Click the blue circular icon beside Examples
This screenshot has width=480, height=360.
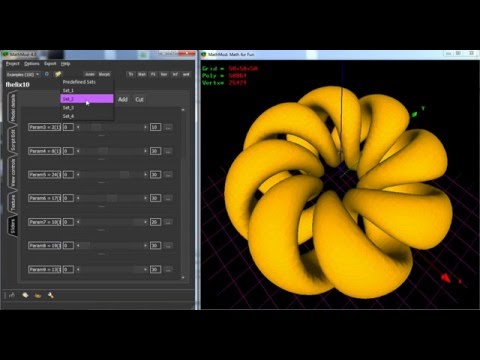47,74
